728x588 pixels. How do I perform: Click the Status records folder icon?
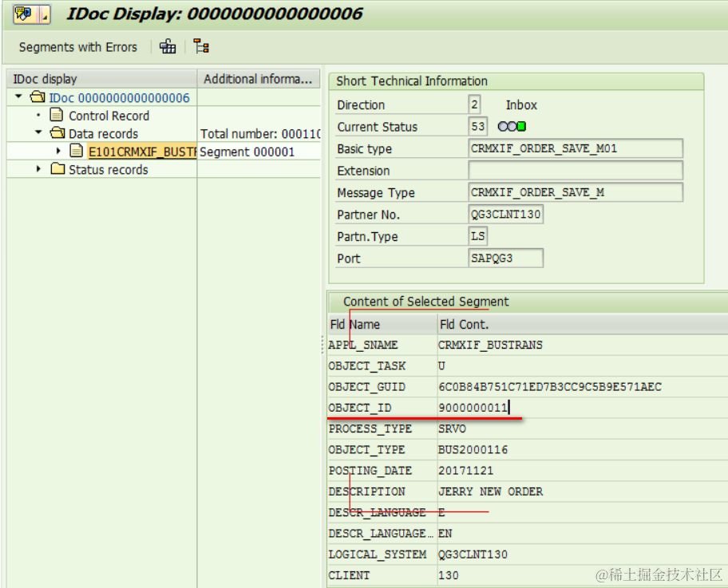click(x=57, y=168)
